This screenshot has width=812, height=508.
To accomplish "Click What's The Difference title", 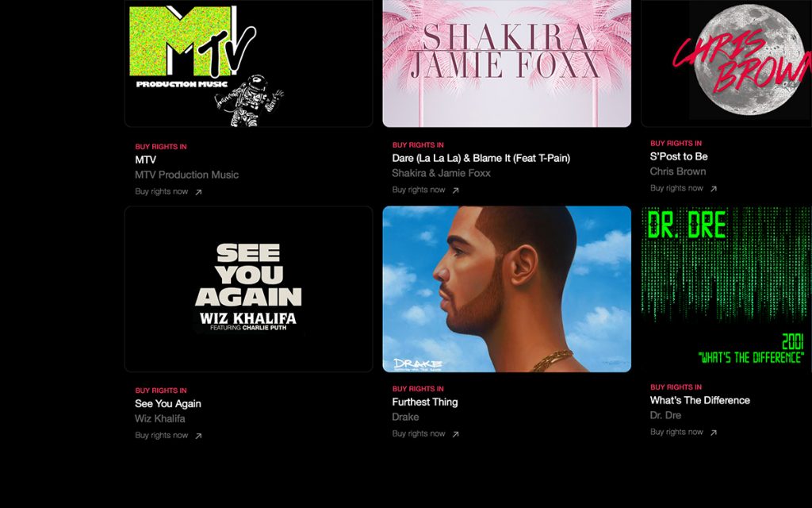I will click(x=700, y=400).
